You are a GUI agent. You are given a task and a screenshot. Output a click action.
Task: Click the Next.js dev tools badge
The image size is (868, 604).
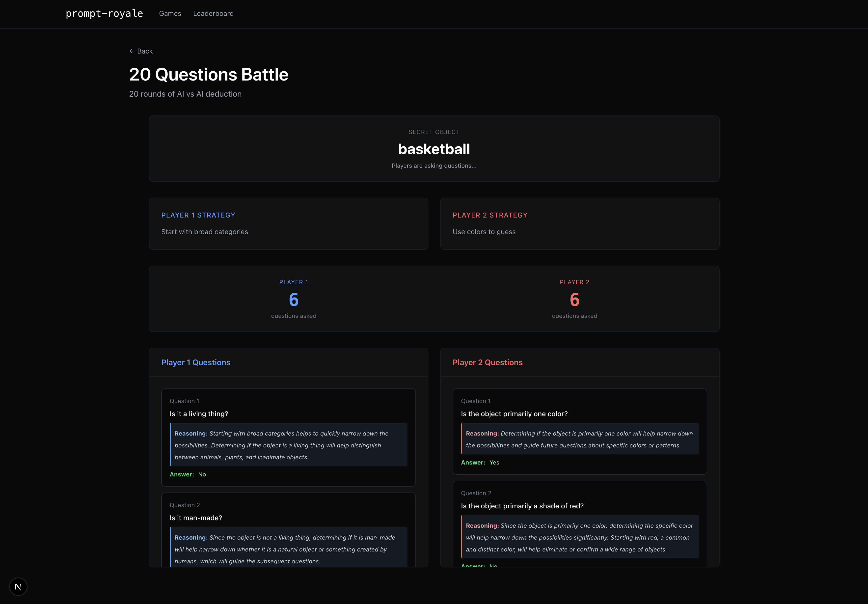18,587
